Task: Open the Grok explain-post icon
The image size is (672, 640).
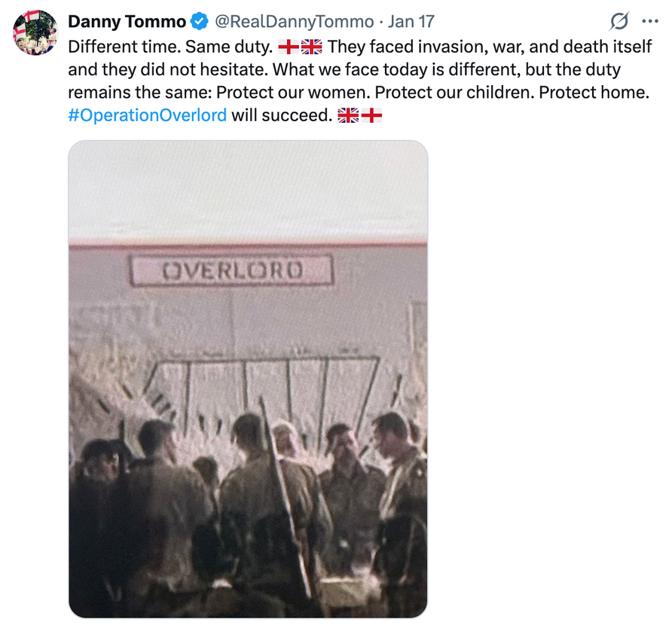Action: pos(619,21)
